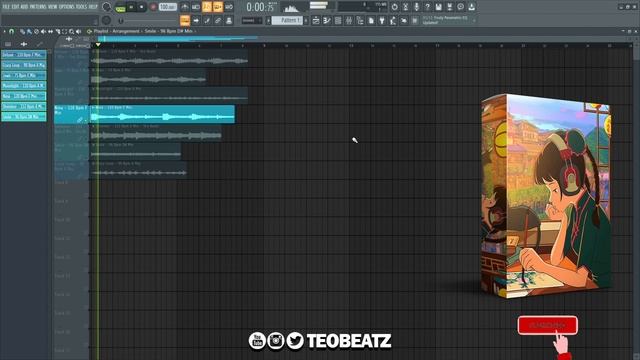Click the master volume knob
Screen dimensions: 640x360
[x=107, y=7]
